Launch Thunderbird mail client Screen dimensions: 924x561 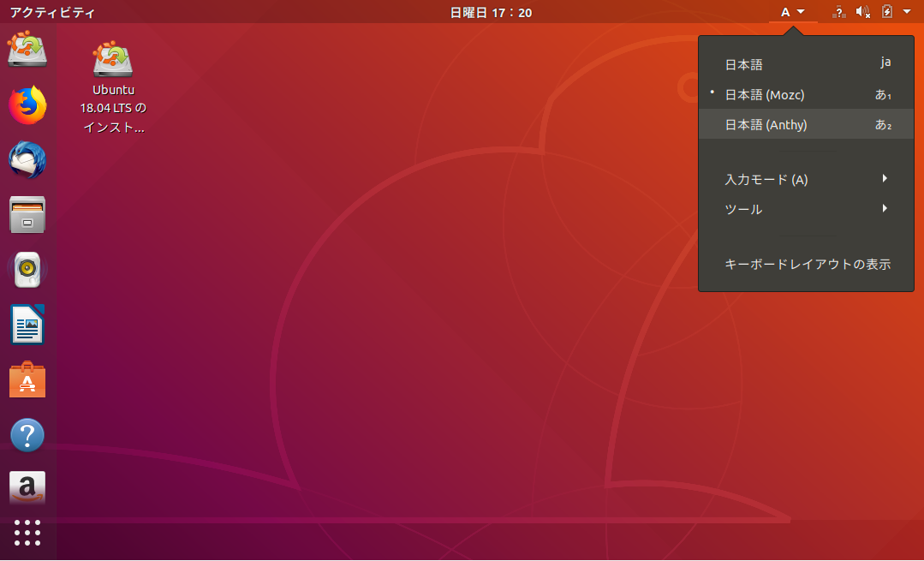(27, 160)
